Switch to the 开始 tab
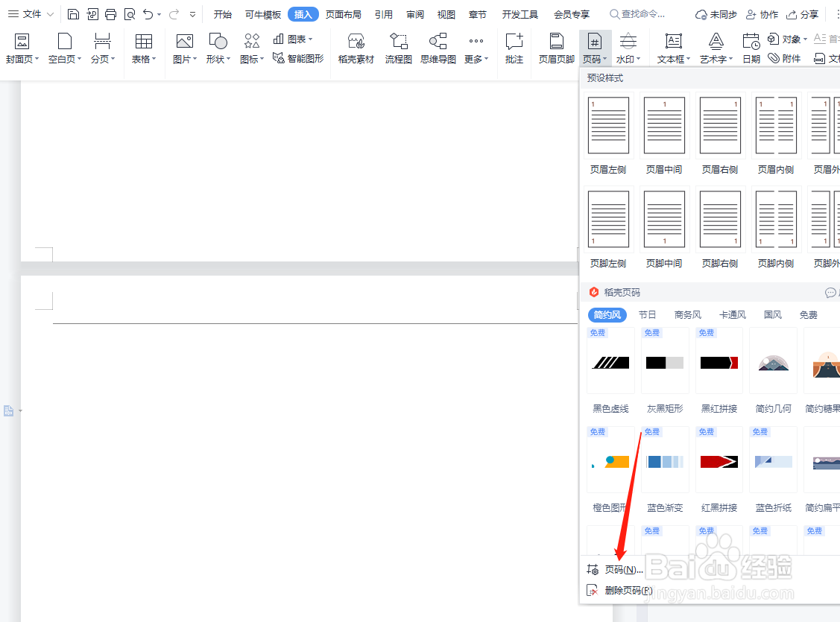 [x=222, y=14]
